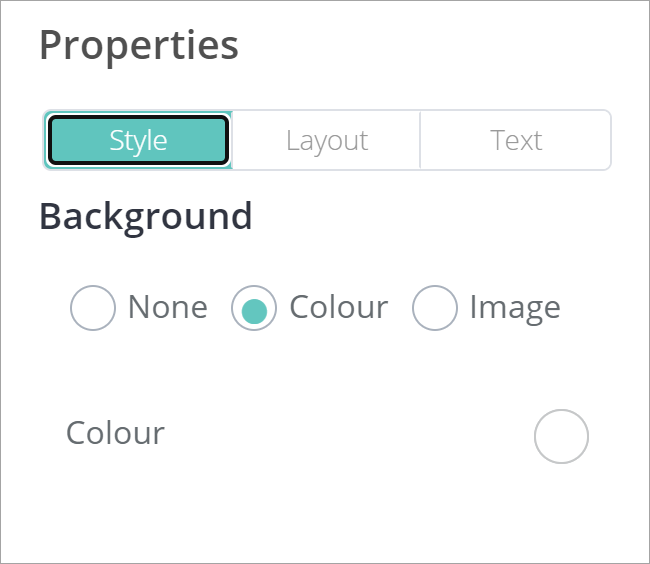650x564 pixels.
Task: Click the "Colour" radio option label text
Action: (338, 307)
